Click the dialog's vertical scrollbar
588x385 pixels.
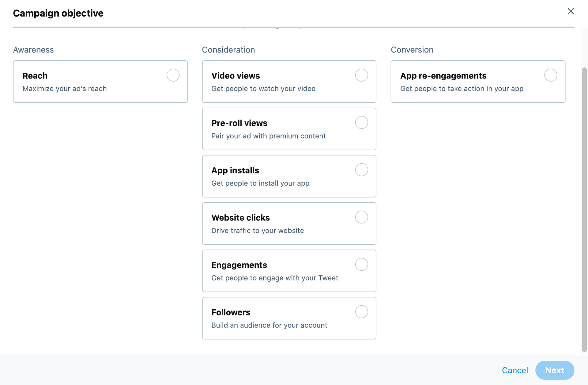584,209
